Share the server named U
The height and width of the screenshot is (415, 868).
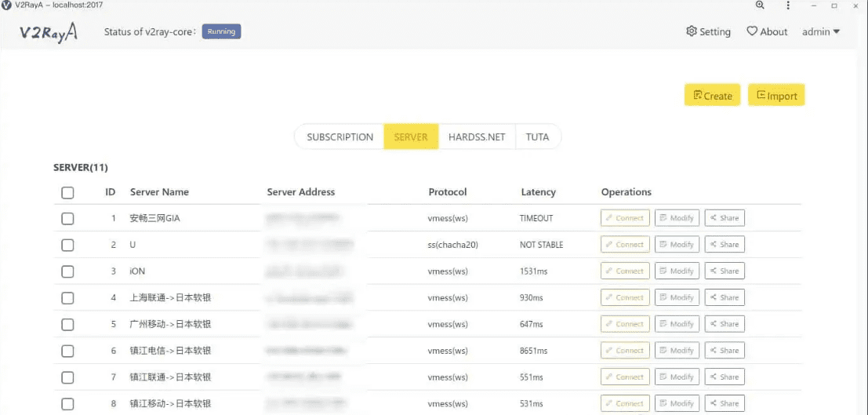click(725, 245)
